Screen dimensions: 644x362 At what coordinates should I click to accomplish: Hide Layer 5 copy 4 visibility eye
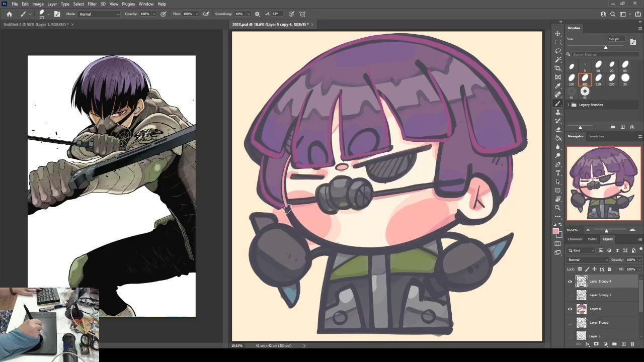pos(570,282)
